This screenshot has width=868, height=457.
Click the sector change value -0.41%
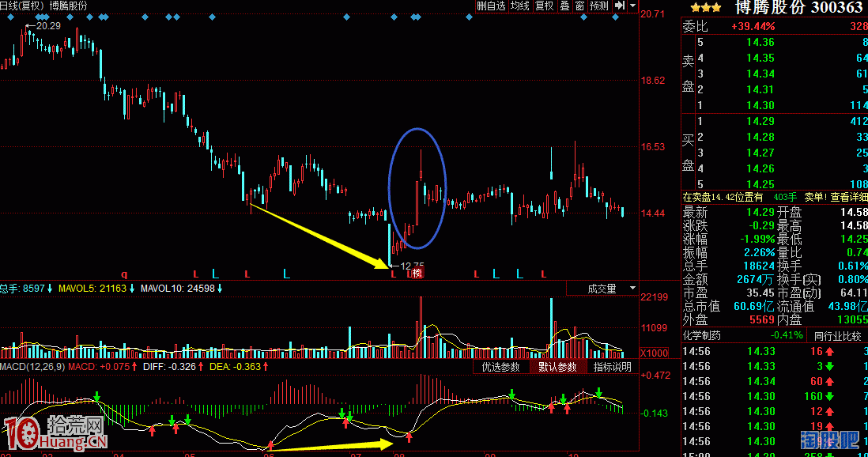pos(787,336)
